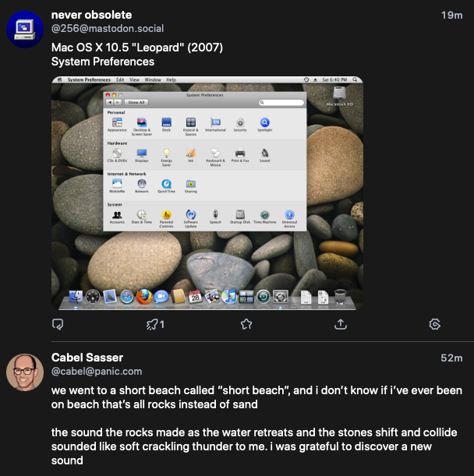Boost the never obsolete post
The width and height of the screenshot is (474, 476).
pyautogui.click(x=155, y=324)
